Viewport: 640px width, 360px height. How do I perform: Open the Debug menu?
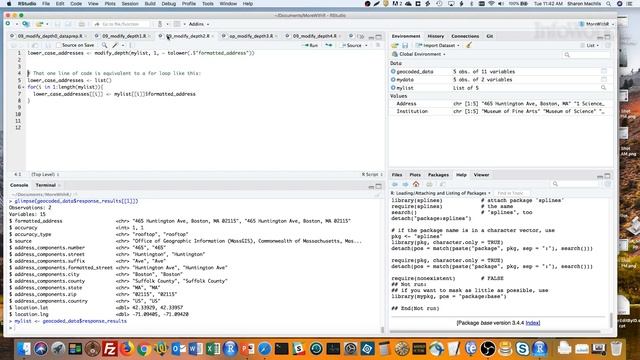click(x=169, y=4)
